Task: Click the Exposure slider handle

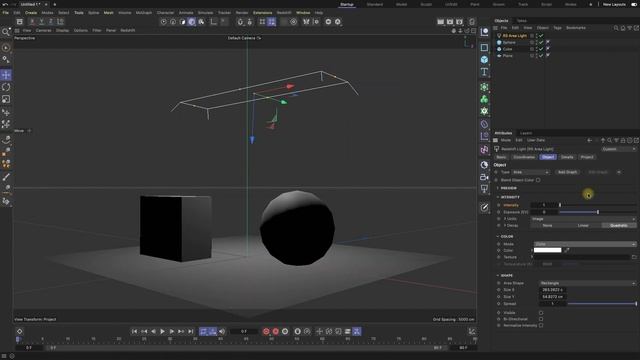Action: point(598,212)
